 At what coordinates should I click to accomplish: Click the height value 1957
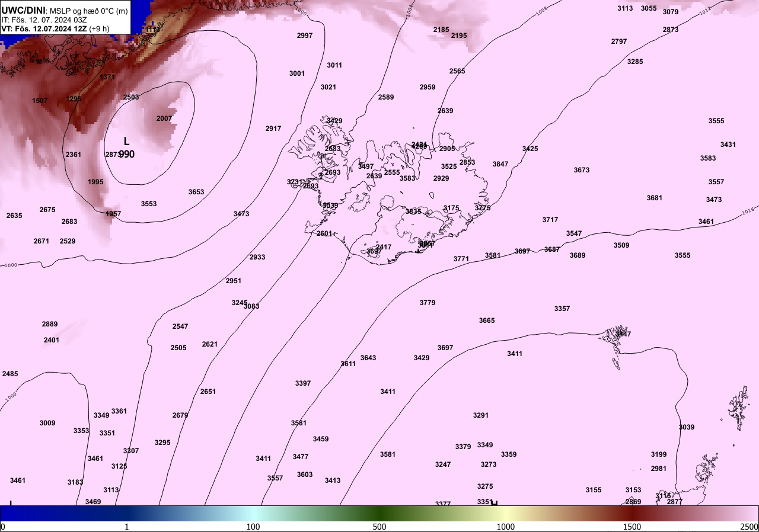point(113,214)
